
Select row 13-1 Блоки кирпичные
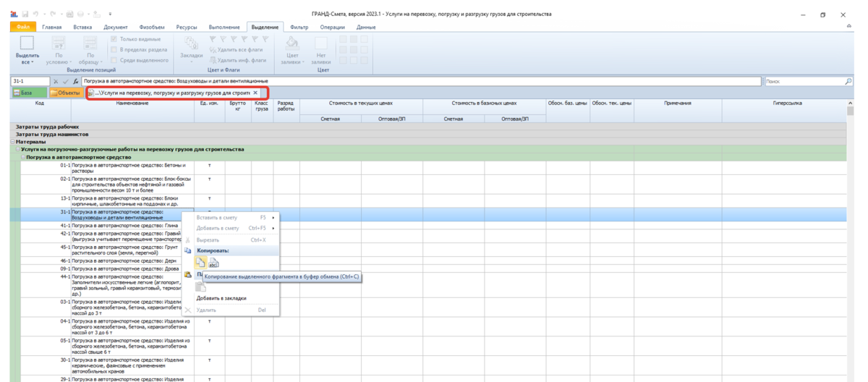tap(433, 200)
